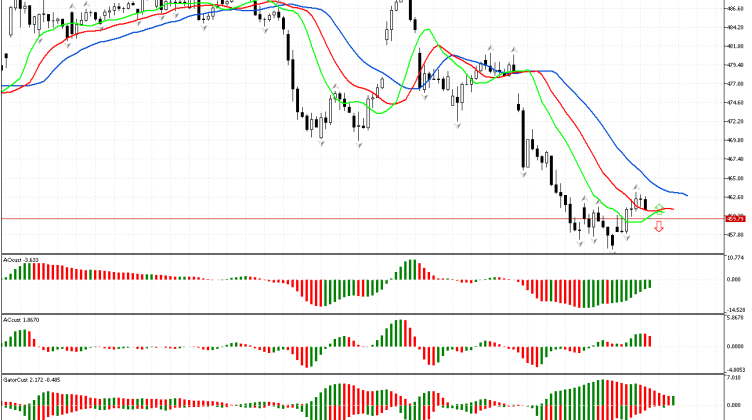Click the 479.40 price axis label

click(x=735, y=65)
